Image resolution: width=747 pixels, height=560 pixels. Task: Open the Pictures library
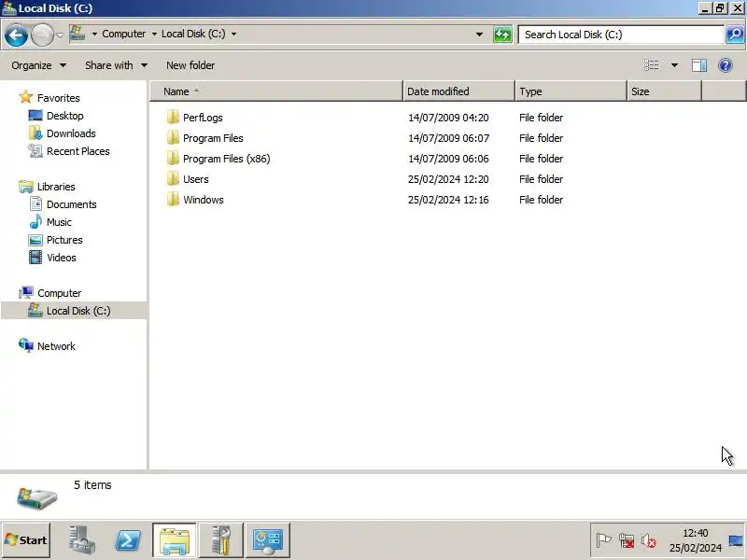coord(64,240)
